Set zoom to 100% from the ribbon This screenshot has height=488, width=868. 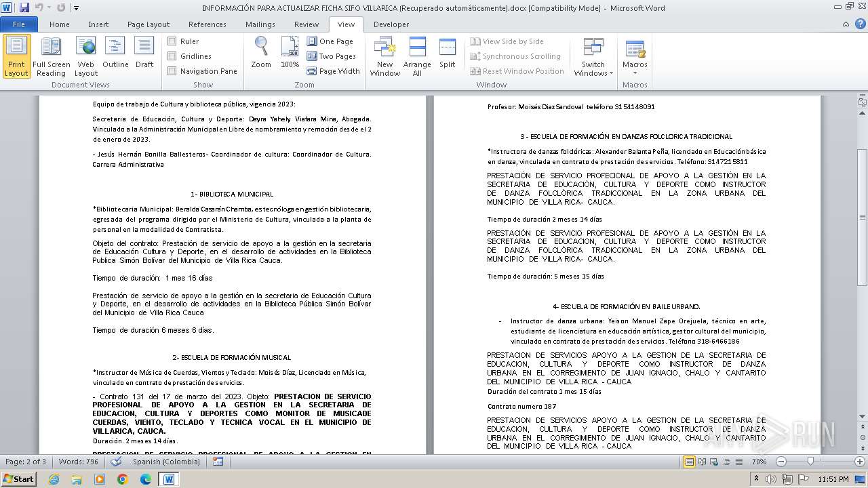pos(290,53)
